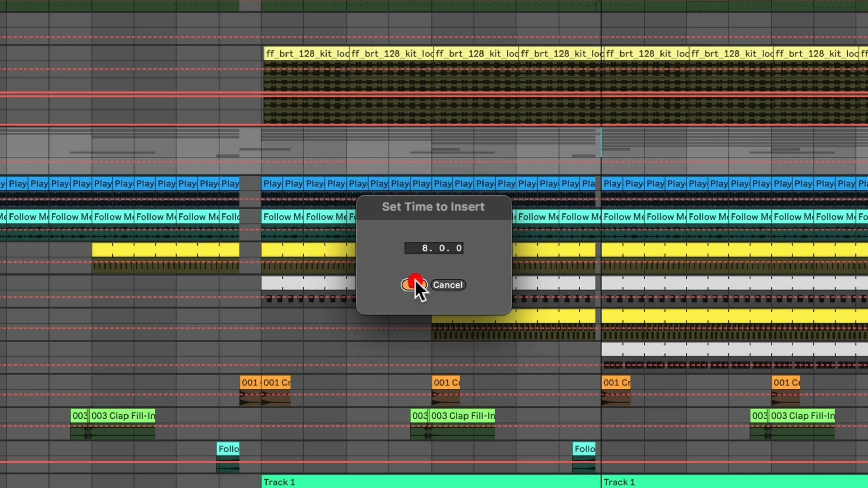This screenshot has height=488, width=868.
Task: Confirm with the orange OK button
Action: [x=414, y=285]
